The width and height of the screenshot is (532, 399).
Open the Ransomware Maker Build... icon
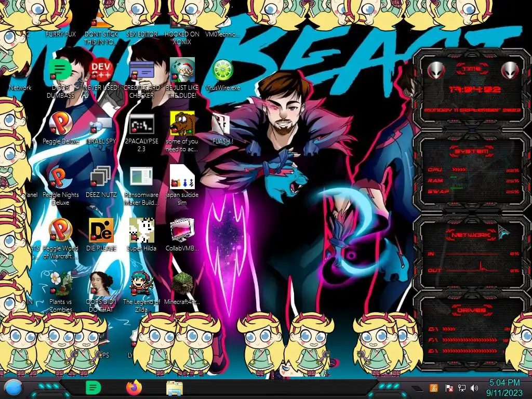tap(141, 178)
